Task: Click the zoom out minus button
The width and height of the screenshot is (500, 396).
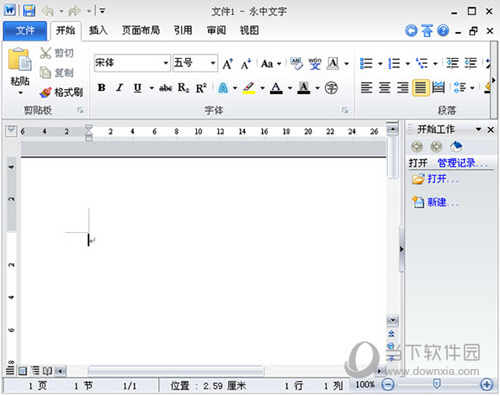Action: 387,385
